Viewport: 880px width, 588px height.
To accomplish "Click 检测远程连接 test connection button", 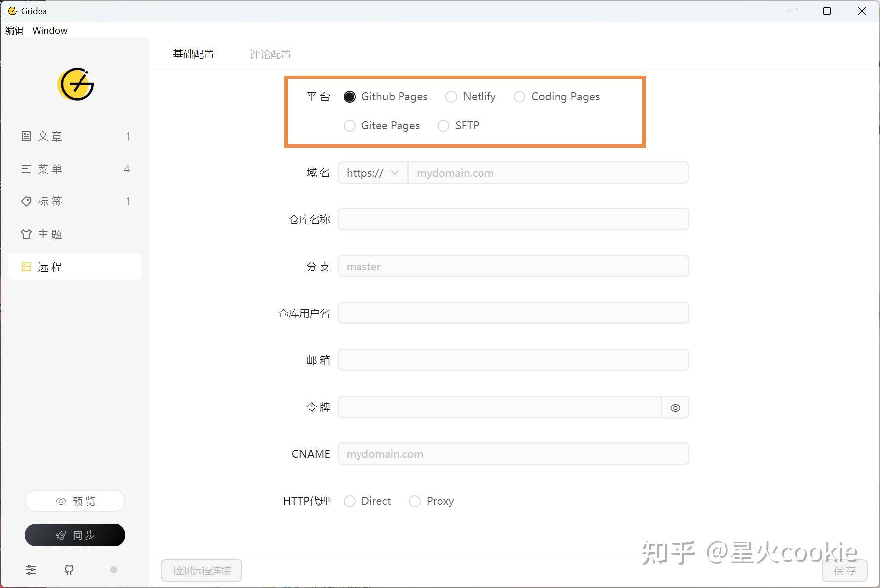I will [x=201, y=571].
